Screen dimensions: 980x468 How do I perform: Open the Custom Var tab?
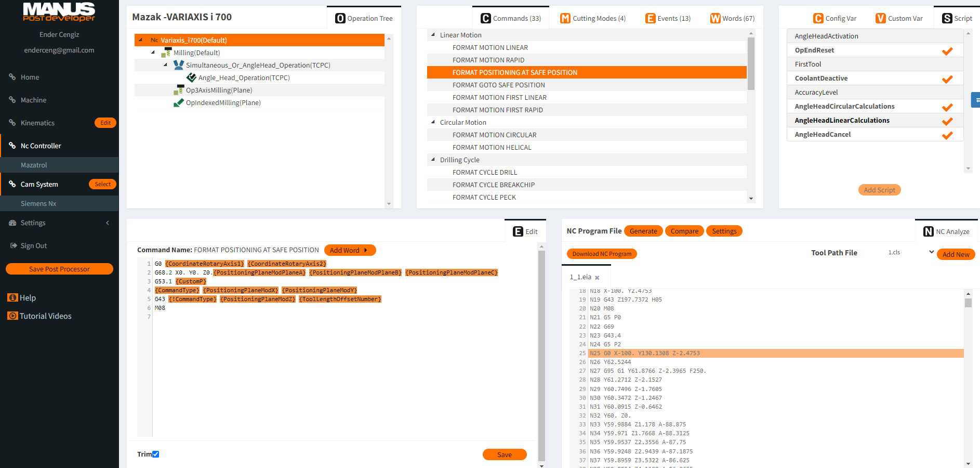(x=899, y=18)
